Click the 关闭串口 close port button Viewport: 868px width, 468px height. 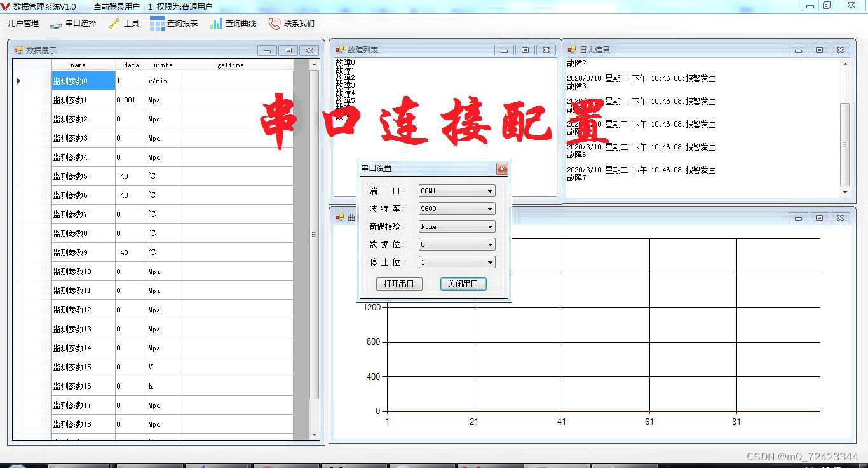tap(463, 284)
